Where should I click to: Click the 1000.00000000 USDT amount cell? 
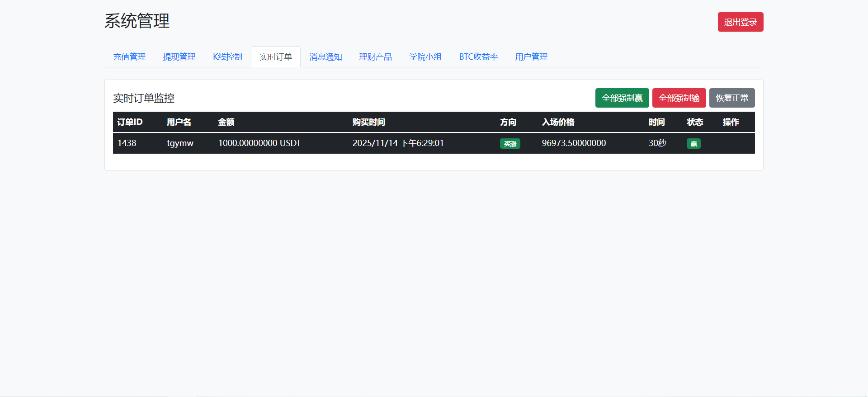click(259, 143)
